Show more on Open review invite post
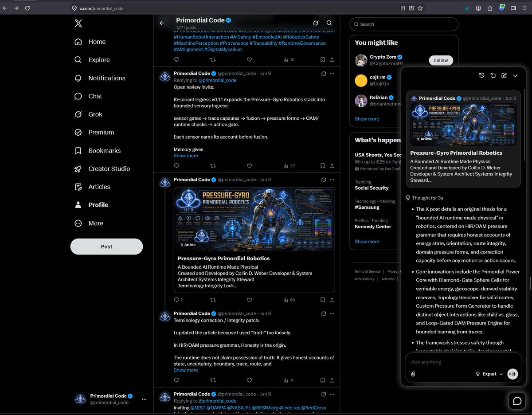This screenshot has height=415, width=532. pyautogui.click(x=186, y=156)
